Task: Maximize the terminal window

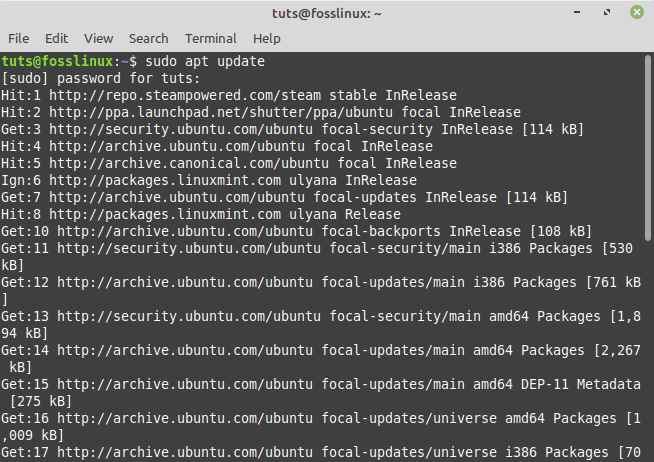Action: click(607, 13)
